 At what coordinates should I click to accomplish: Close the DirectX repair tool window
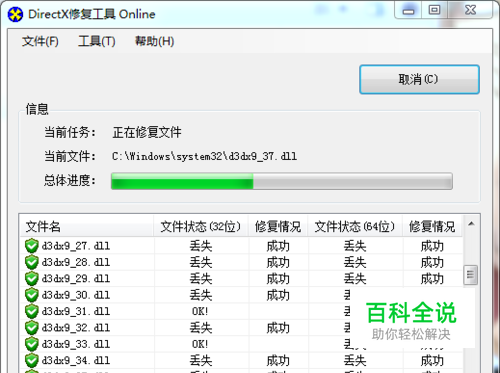click(x=470, y=10)
